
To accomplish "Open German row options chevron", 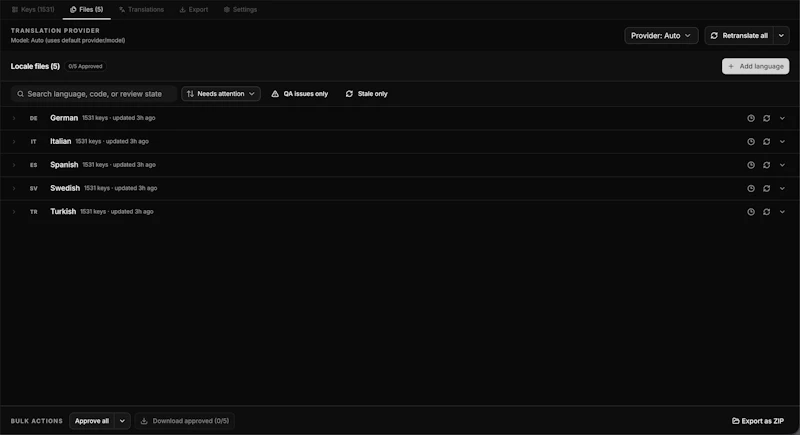I will (x=782, y=118).
